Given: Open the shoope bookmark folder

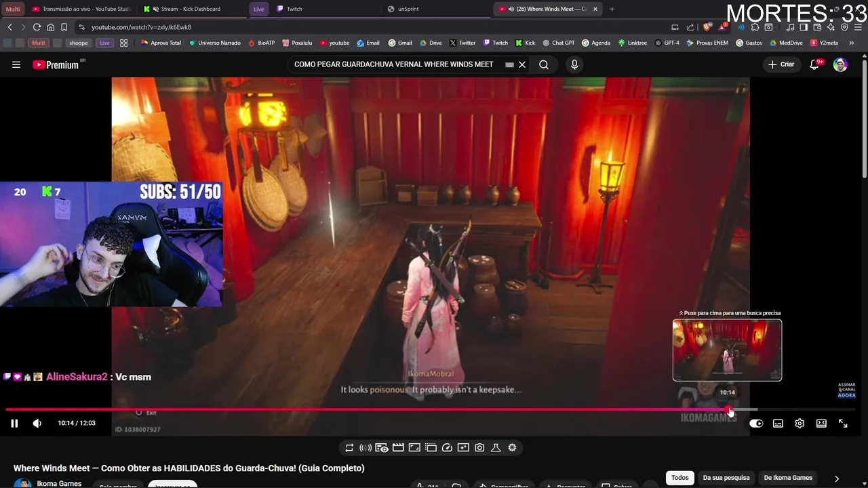Looking at the screenshot, I should pyautogui.click(x=78, y=43).
